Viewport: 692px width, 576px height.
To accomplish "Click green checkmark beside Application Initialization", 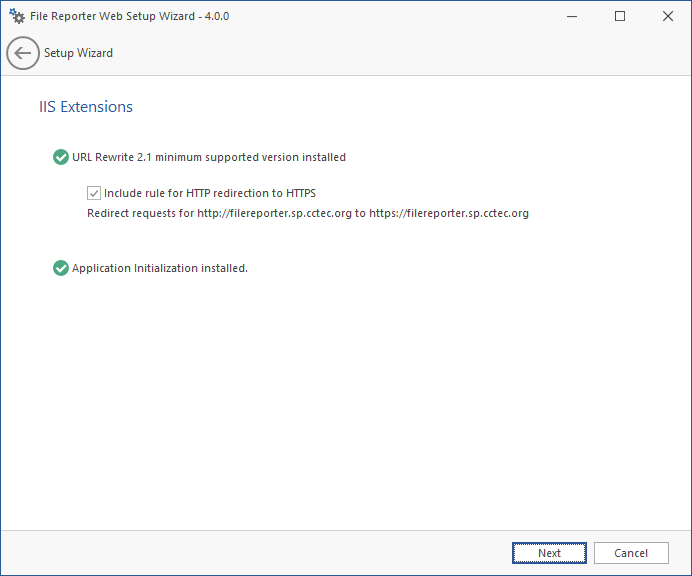I will [60, 268].
